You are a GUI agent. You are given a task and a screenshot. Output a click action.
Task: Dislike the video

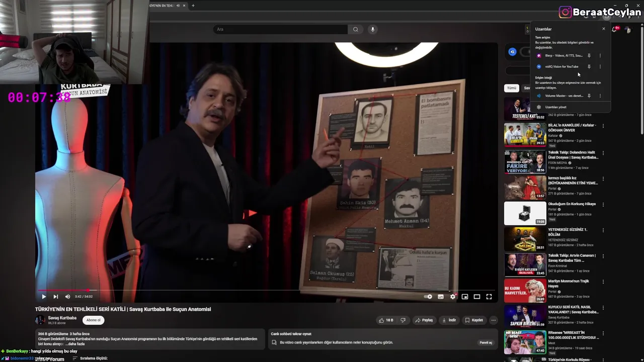coord(403,320)
